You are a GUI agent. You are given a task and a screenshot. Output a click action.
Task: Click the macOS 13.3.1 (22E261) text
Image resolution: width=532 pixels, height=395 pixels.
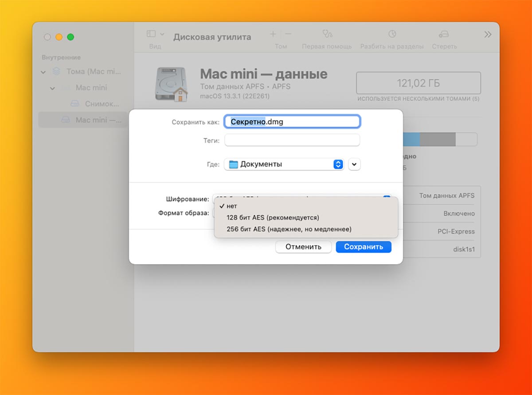235,96
